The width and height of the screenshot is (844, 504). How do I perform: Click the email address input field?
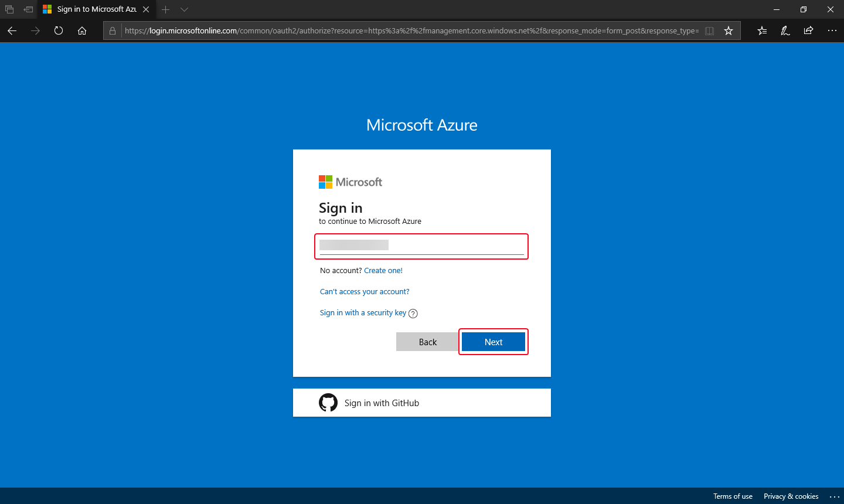click(421, 245)
